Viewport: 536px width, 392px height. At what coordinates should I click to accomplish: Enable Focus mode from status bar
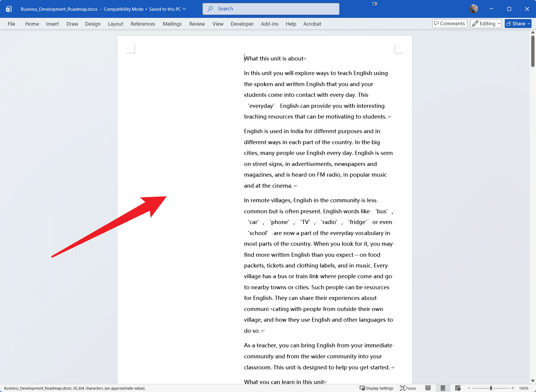tap(408, 388)
